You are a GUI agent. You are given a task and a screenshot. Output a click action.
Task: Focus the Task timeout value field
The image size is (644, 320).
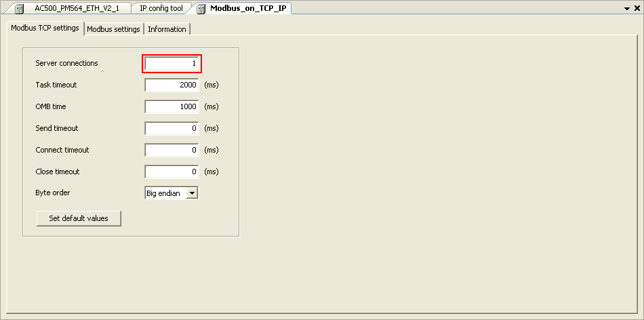pyautogui.click(x=172, y=85)
